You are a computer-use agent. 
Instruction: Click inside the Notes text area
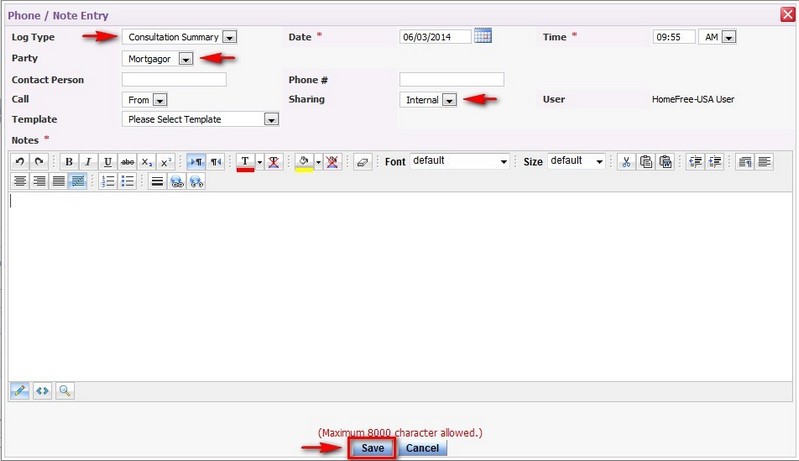pos(400,286)
